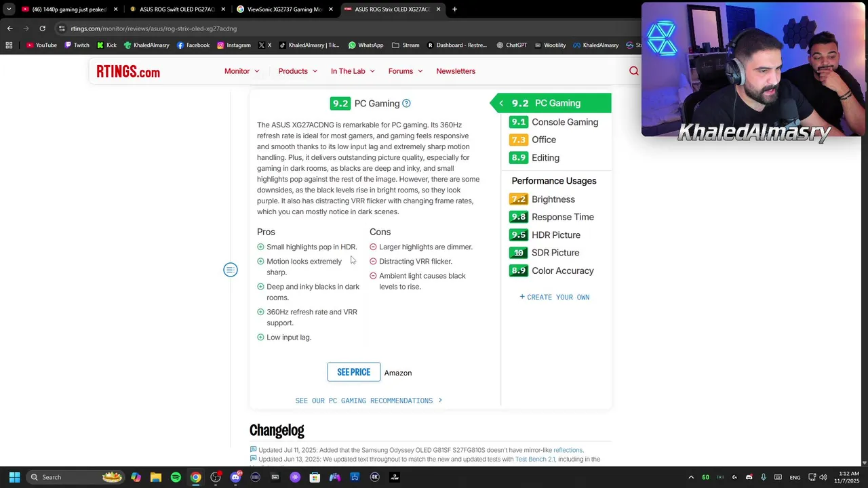This screenshot has width=868, height=488.
Task: Open the tab search dropdown arrow
Action: 9,9
